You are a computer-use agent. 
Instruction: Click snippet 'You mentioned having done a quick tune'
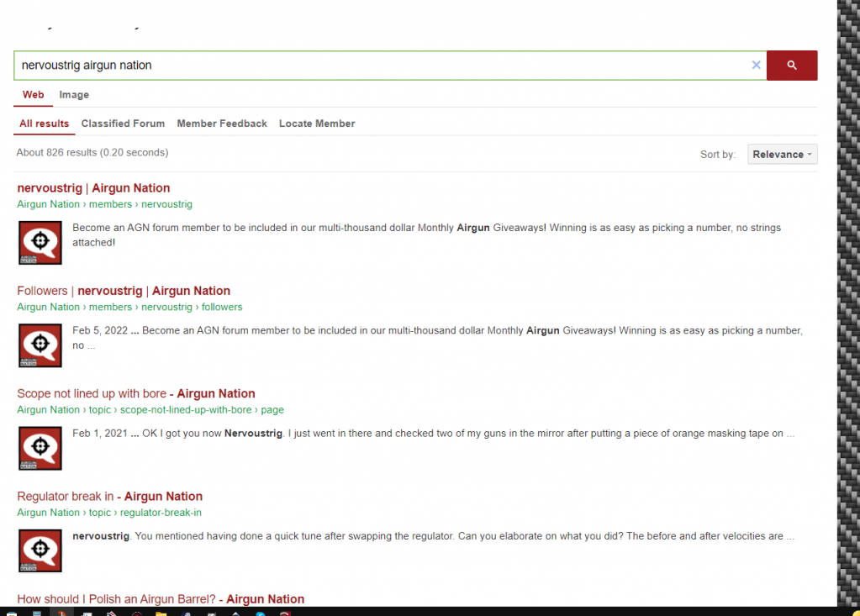pyautogui.click(x=433, y=536)
